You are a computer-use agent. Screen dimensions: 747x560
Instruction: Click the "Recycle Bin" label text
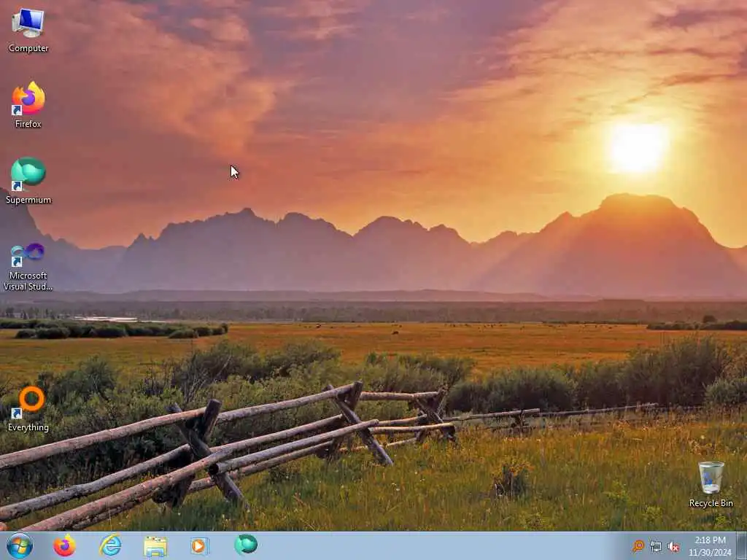(711, 503)
